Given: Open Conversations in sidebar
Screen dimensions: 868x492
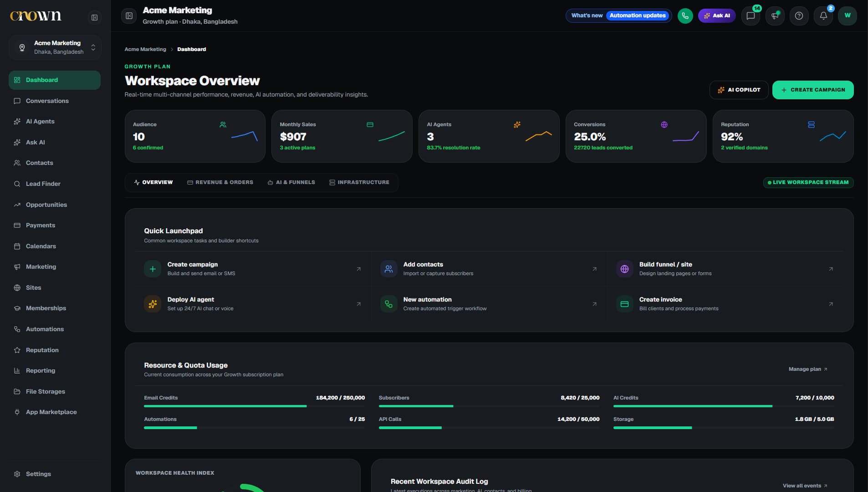Looking at the screenshot, I should [x=55, y=101].
